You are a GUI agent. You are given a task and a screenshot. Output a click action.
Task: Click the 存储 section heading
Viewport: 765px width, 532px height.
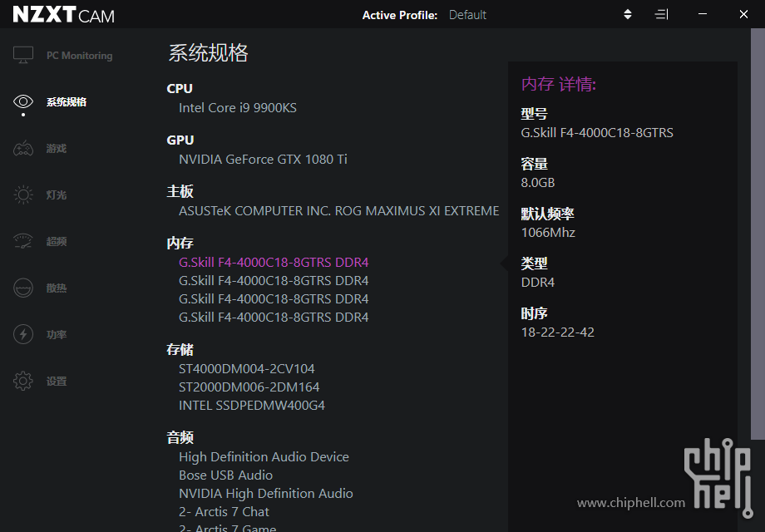click(x=180, y=349)
